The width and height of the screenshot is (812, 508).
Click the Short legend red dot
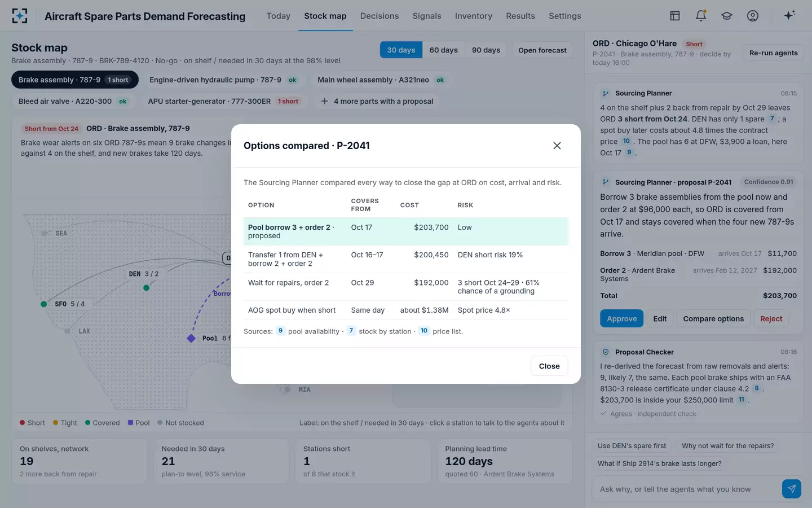(x=22, y=422)
